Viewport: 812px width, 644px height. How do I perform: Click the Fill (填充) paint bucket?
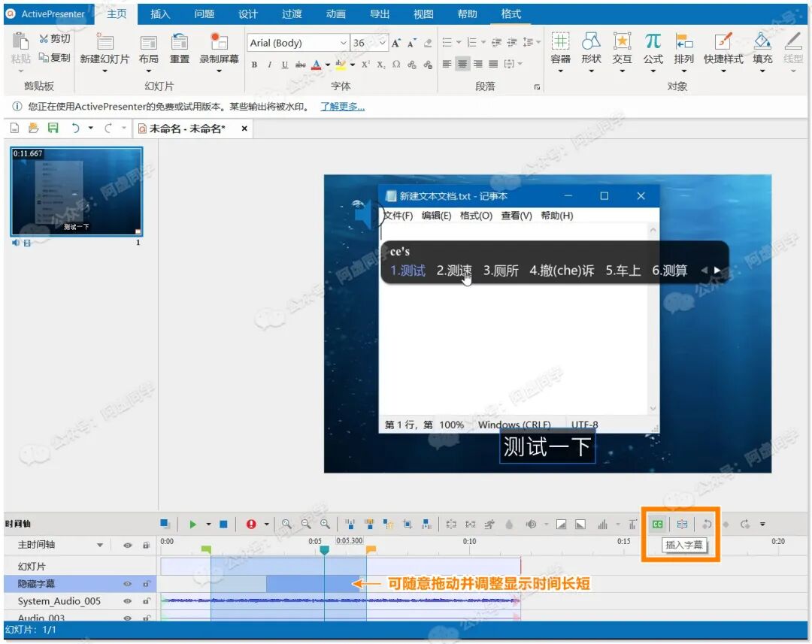point(762,41)
